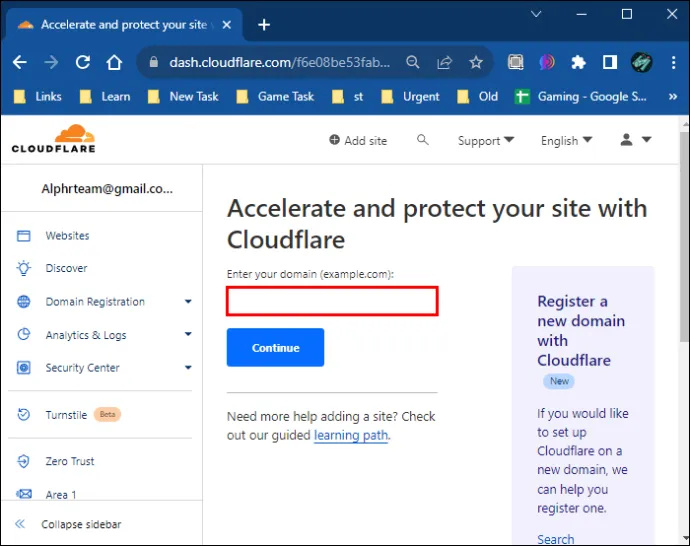Open the Learn bookmark folder
690x546 pixels.
[105, 96]
